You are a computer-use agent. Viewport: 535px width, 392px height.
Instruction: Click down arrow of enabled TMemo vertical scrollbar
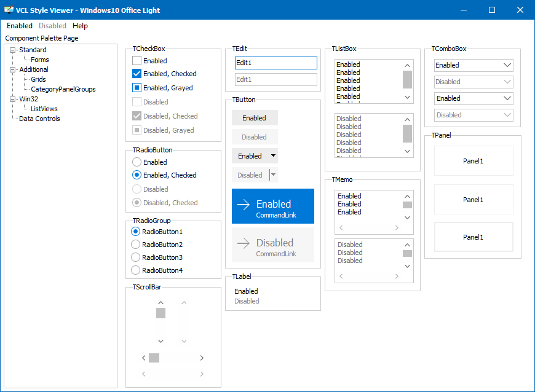click(x=407, y=218)
